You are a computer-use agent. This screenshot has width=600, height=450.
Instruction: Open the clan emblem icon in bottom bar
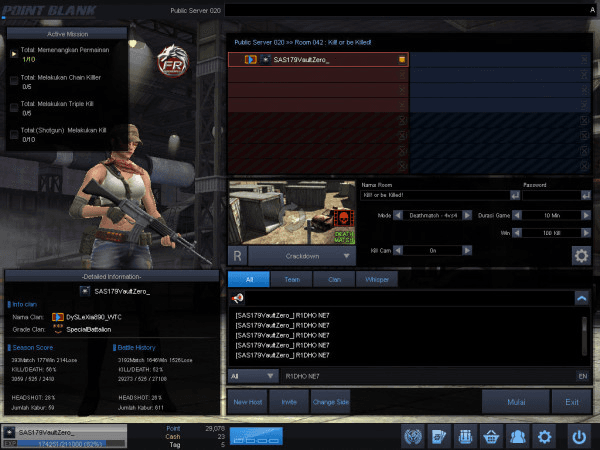(411, 436)
